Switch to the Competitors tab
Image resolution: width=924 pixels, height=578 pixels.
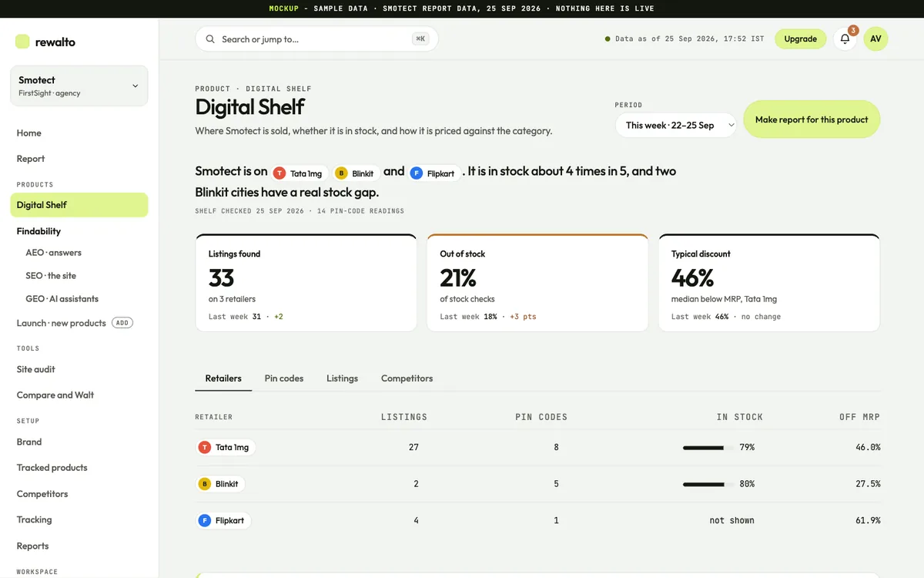[407, 378]
